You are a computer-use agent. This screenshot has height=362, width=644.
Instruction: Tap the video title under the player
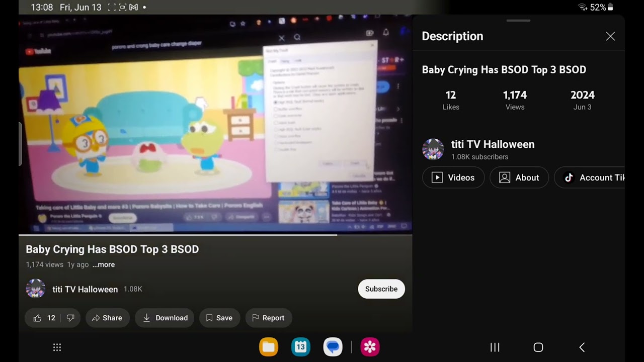coord(112,249)
